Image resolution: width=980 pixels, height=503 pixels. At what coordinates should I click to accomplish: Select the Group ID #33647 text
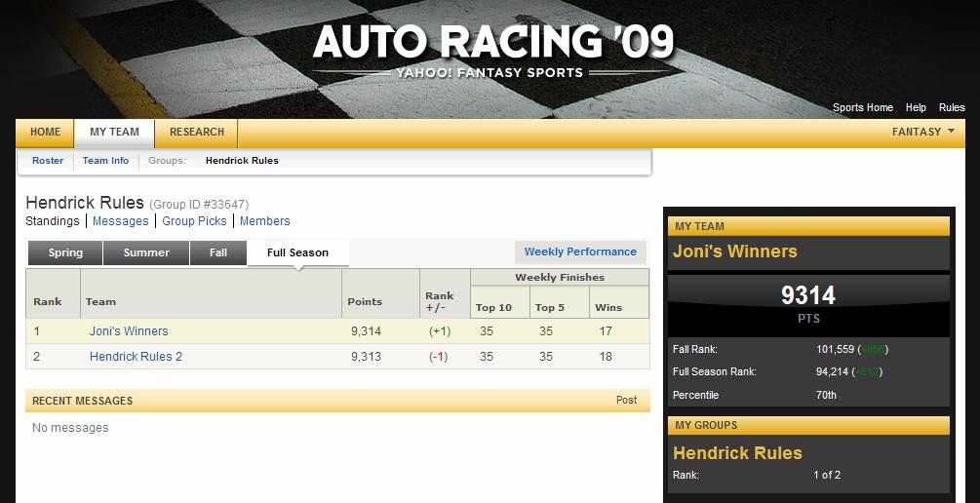(199, 205)
